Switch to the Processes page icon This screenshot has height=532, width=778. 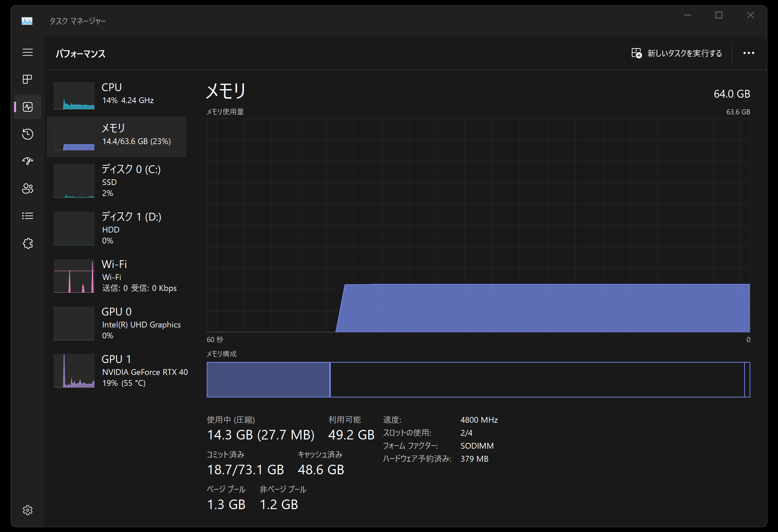(x=28, y=79)
